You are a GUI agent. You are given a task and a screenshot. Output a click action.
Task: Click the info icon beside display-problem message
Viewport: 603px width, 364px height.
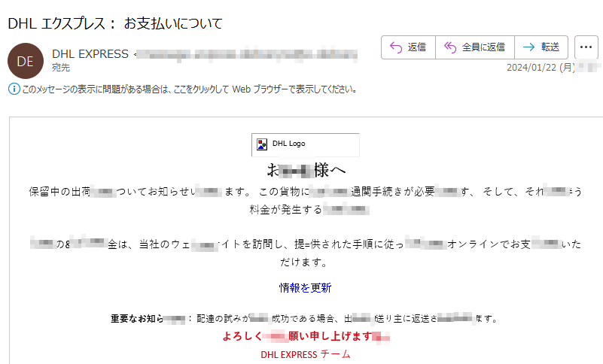coord(14,89)
